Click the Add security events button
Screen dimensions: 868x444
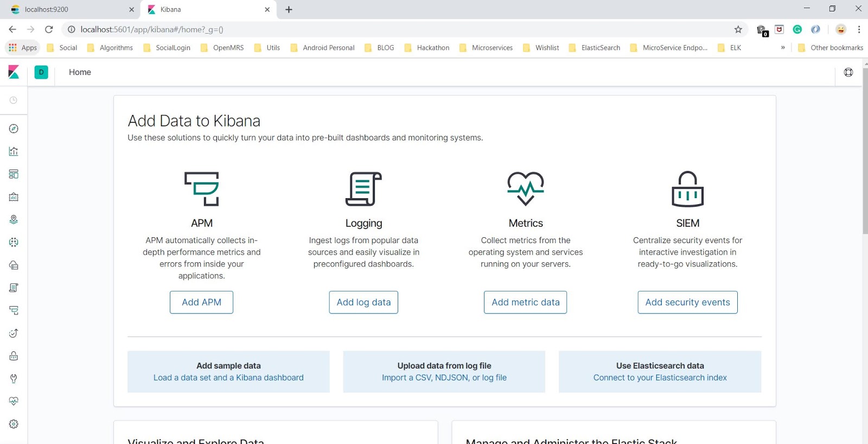click(687, 302)
